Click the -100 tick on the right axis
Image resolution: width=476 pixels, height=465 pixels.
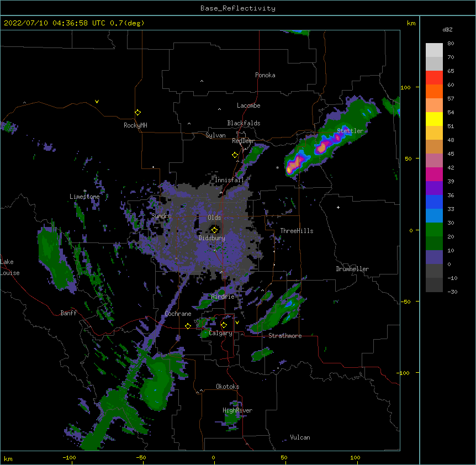click(x=404, y=373)
